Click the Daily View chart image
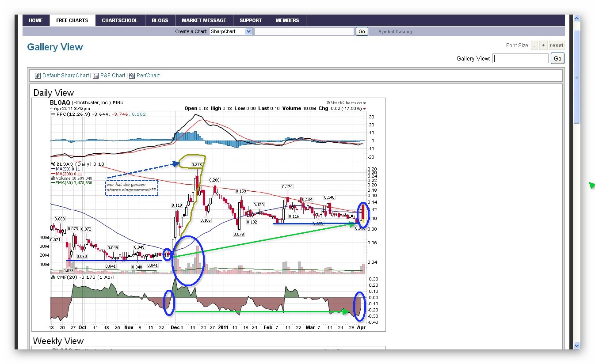Image resolution: width=595 pixels, height=364 pixels. click(209, 215)
